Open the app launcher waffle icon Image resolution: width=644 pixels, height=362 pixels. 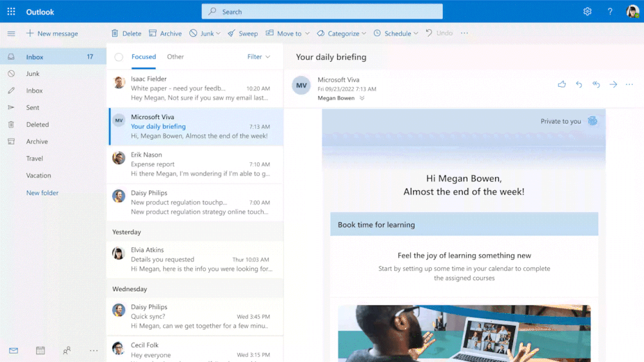point(11,12)
